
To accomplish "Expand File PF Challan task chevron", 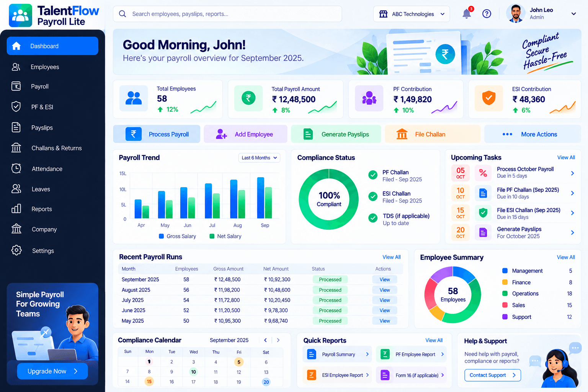I will tap(572, 193).
